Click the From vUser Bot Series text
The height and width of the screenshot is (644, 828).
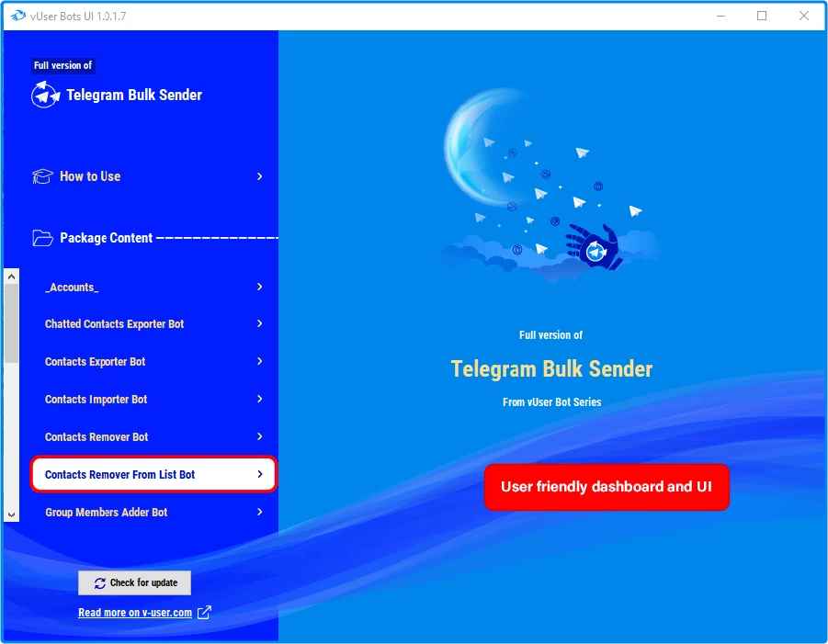[551, 402]
